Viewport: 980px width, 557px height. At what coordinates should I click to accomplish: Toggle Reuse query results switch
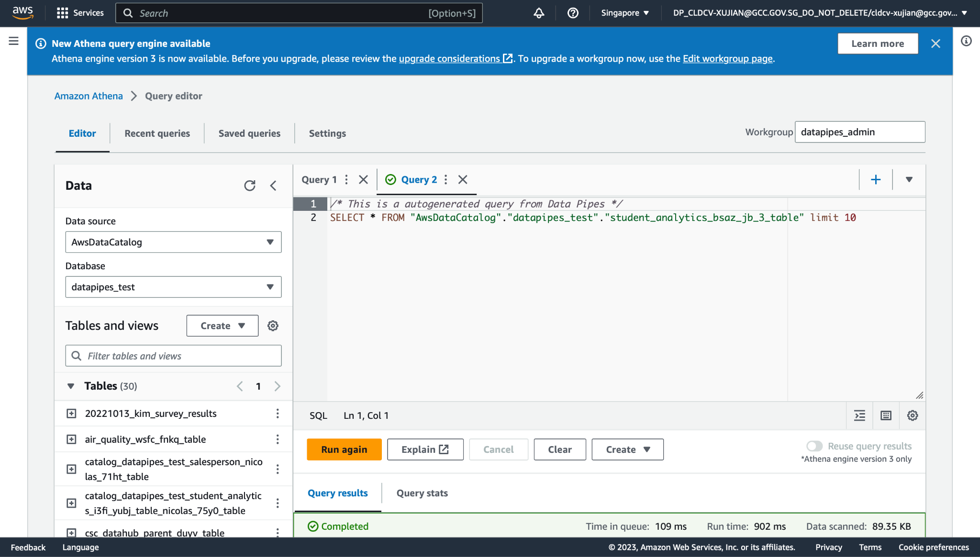point(814,446)
